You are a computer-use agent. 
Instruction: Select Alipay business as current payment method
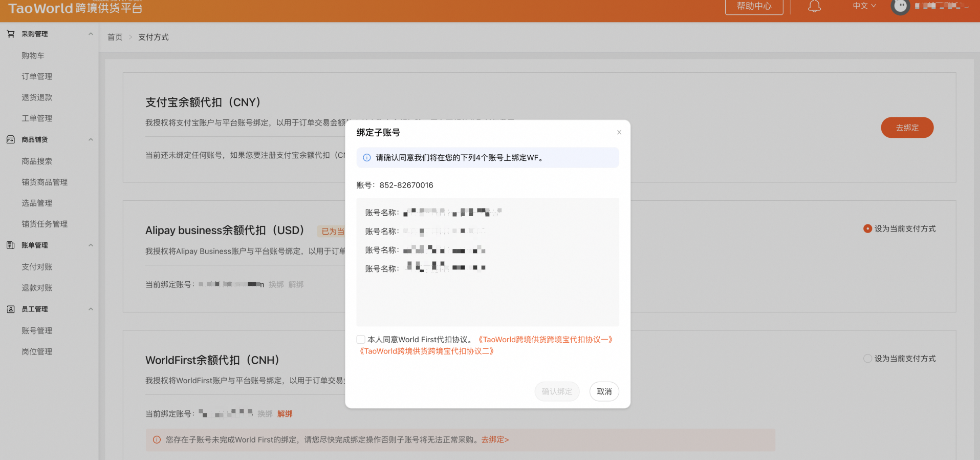[867, 228]
